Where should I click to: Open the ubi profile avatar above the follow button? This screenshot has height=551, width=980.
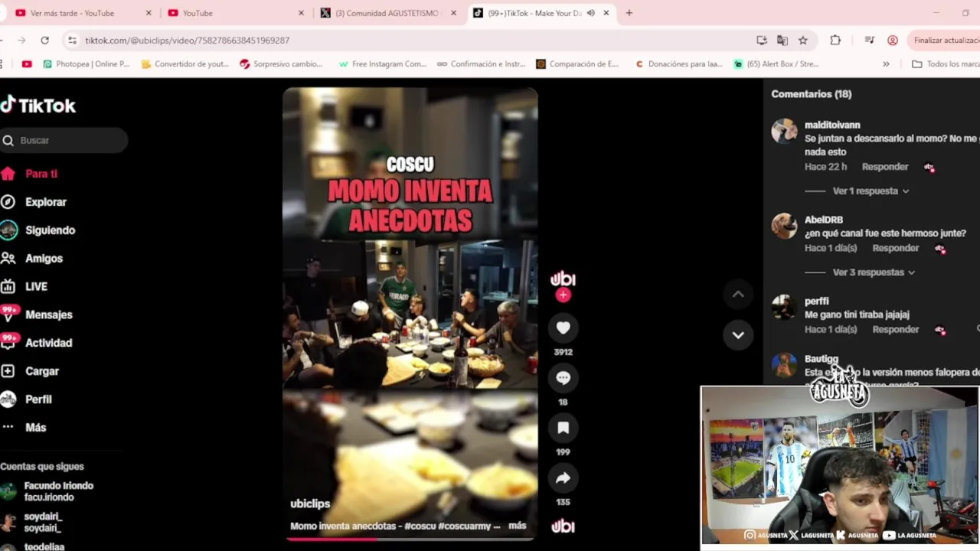pos(563,279)
